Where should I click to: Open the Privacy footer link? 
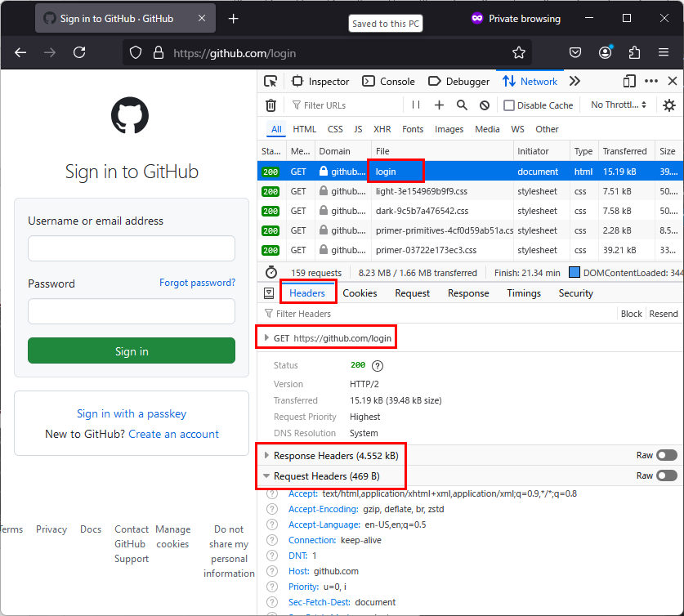tap(51, 529)
